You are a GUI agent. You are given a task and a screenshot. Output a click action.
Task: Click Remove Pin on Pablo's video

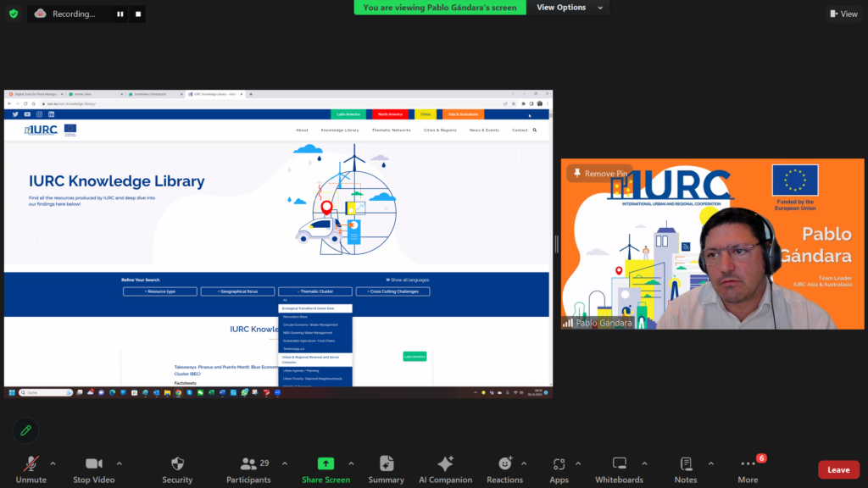click(600, 174)
